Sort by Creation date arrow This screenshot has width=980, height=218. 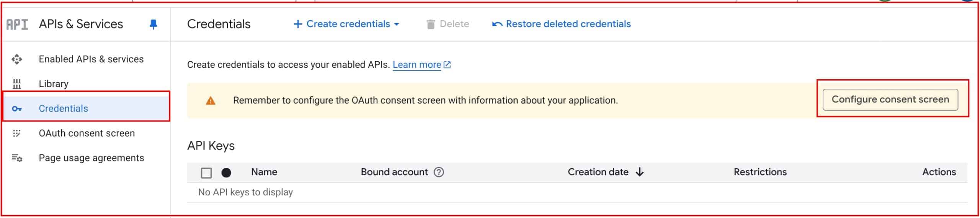coord(640,172)
